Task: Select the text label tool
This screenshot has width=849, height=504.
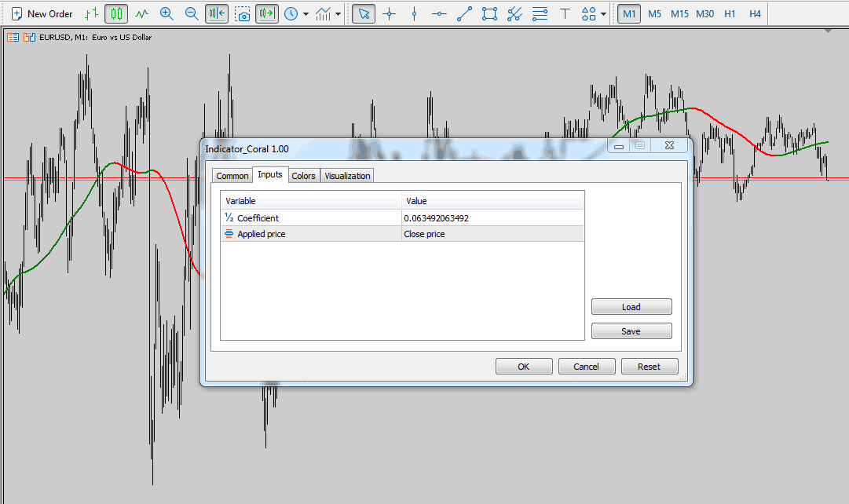Action: [x=565, y=13]
